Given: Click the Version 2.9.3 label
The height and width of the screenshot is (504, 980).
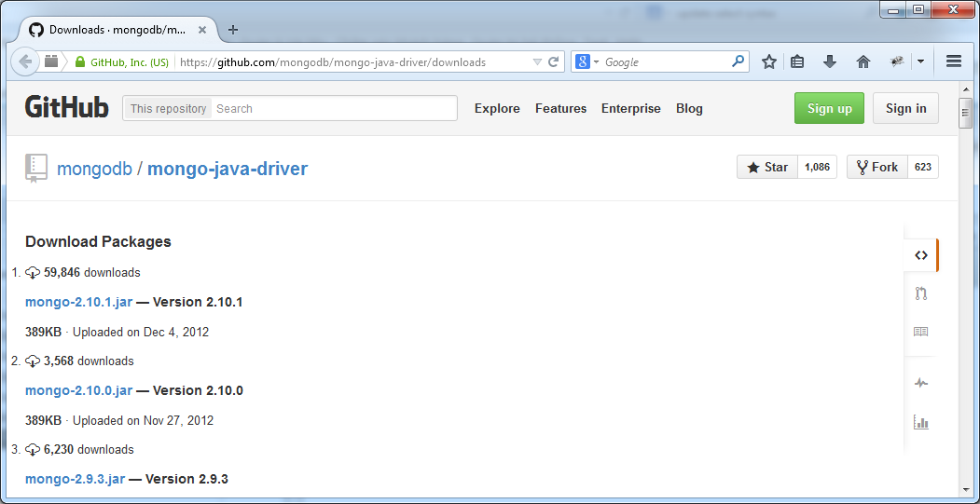Looking at the screenshot, I should coord(186,479).
